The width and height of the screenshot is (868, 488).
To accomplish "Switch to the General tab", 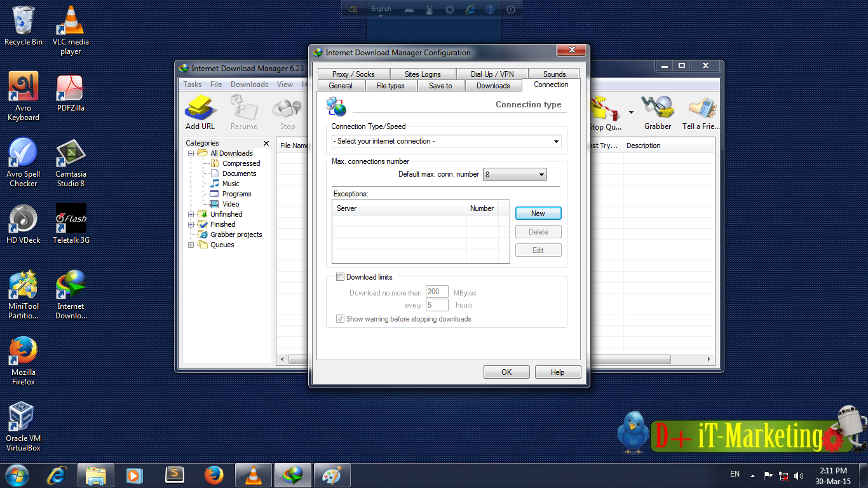I will [x=341, y=86].
